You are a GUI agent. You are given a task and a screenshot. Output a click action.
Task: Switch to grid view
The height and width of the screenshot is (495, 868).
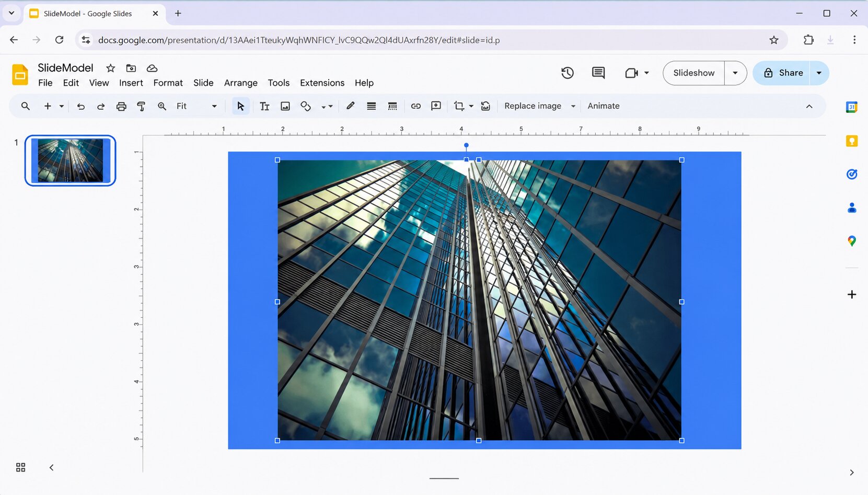(20, 467)
